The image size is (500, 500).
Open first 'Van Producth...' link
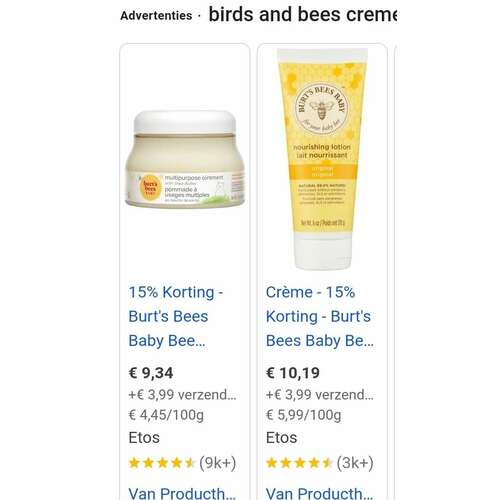click(182, 493)
